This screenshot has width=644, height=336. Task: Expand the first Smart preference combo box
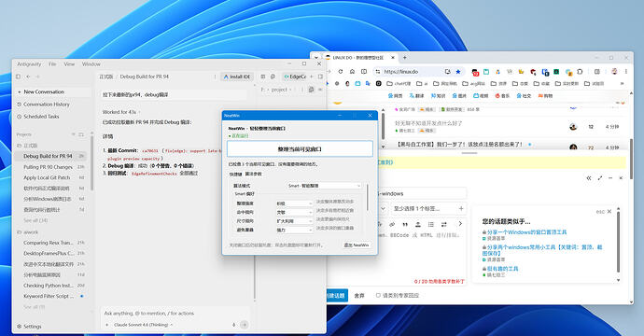coord(294,203)
